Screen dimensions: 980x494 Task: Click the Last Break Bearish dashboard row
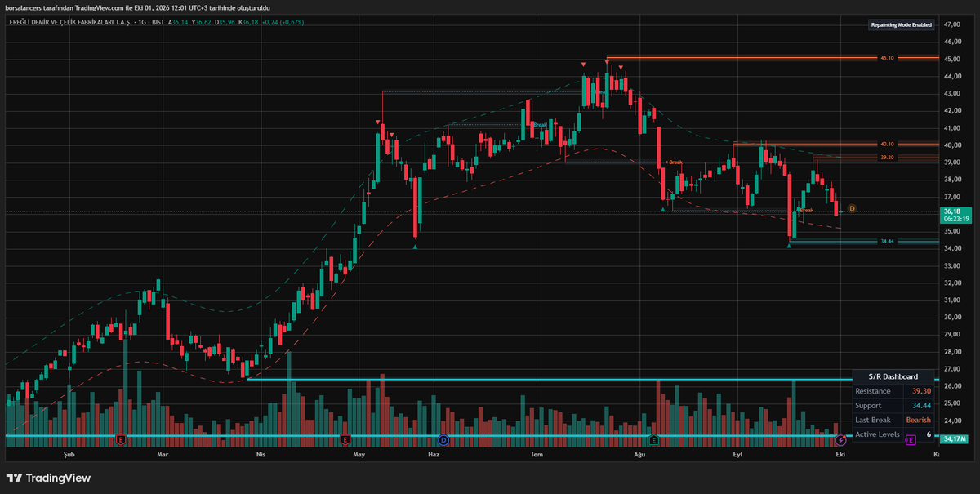[895, 420]
